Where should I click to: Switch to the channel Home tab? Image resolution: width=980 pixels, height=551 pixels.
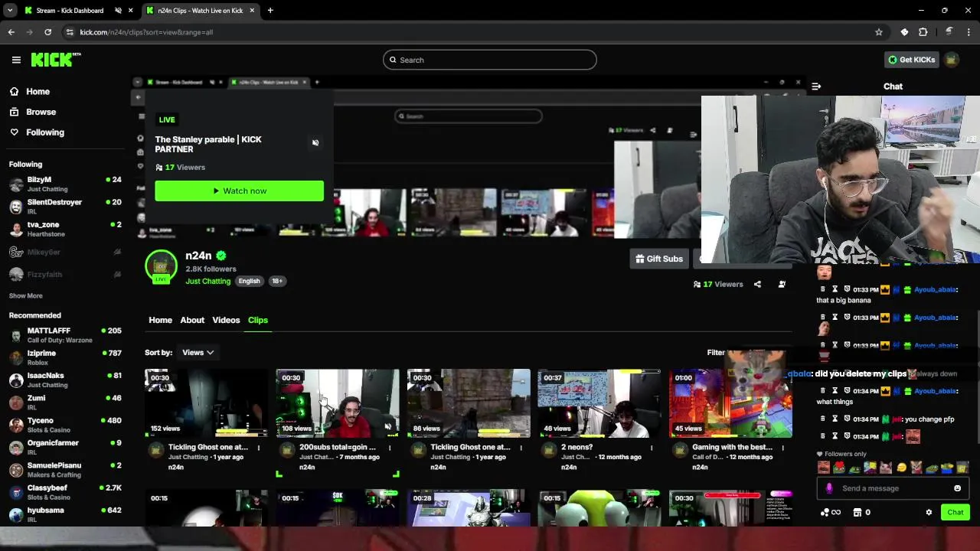tap(160, 320)
